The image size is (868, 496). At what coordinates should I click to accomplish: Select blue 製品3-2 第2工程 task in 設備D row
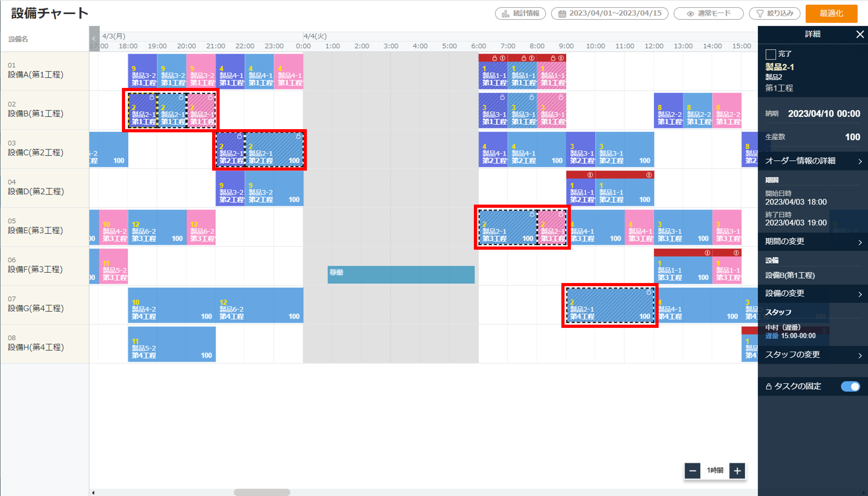tap(274, 188)
